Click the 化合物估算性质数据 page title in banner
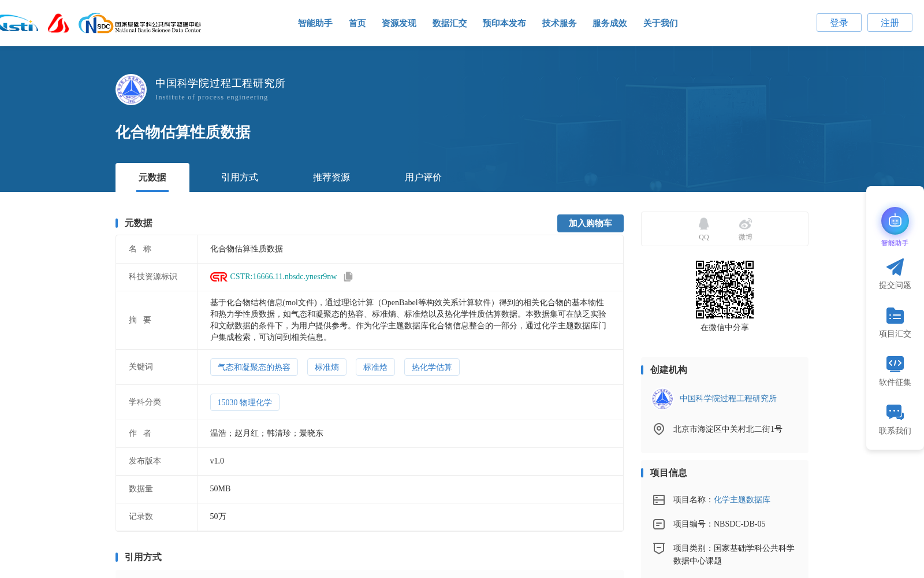 pyautogui.click(x=182, y=132)
